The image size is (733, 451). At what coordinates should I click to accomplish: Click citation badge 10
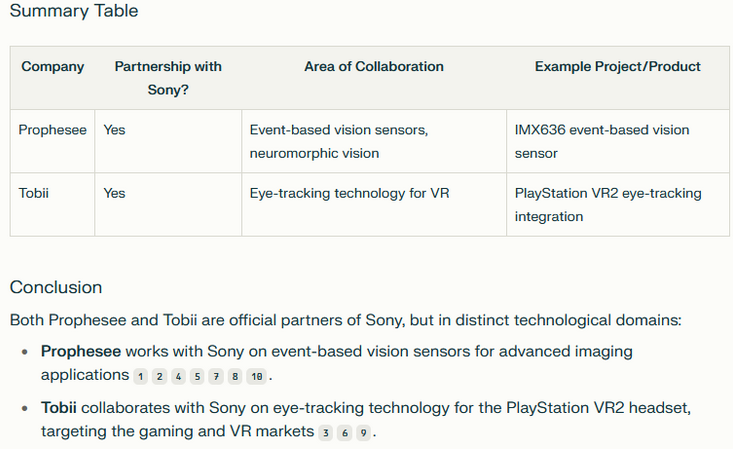pyautogui.click(x=257, y=376)
